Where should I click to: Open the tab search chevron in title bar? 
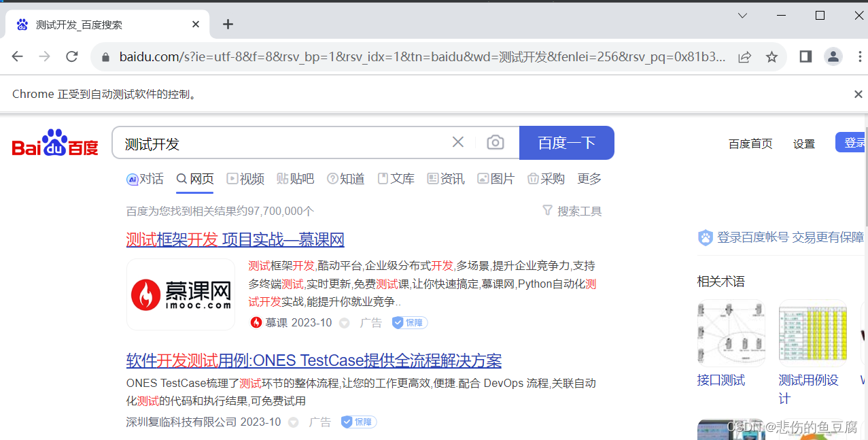[x=742, y=15]
